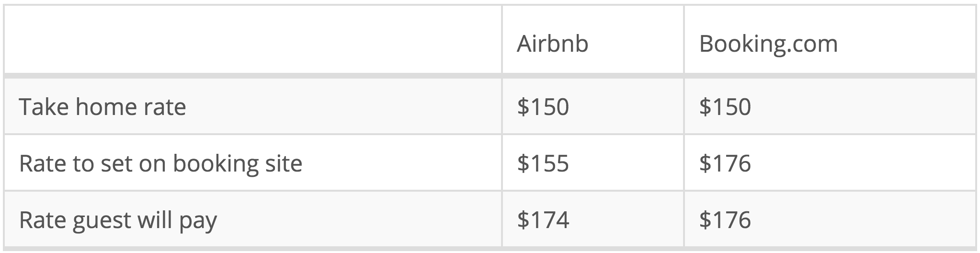
Task: Click Booking.com's $176 guest pay value
Action: (725, 220)
